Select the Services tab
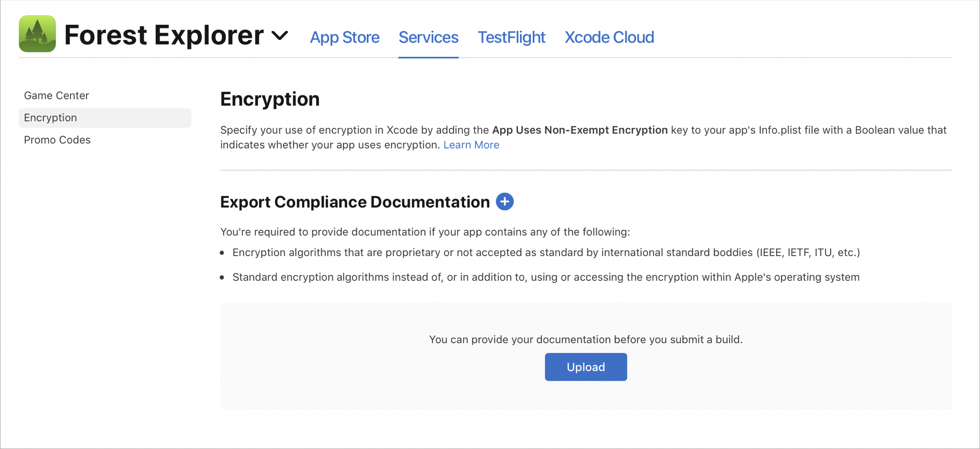This screenshot has width=980, height=449. coord(428,38)
